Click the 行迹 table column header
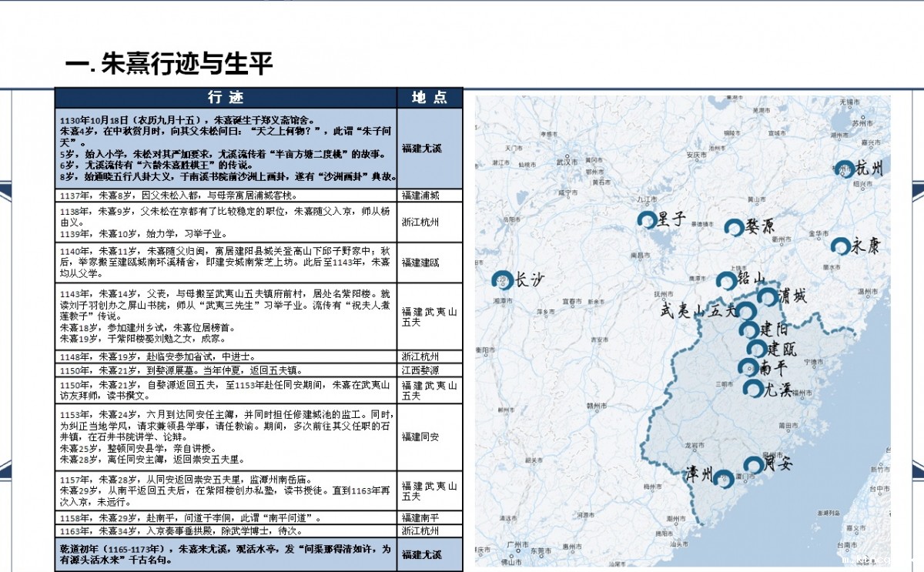924x572 pixels. click(226, 98)
